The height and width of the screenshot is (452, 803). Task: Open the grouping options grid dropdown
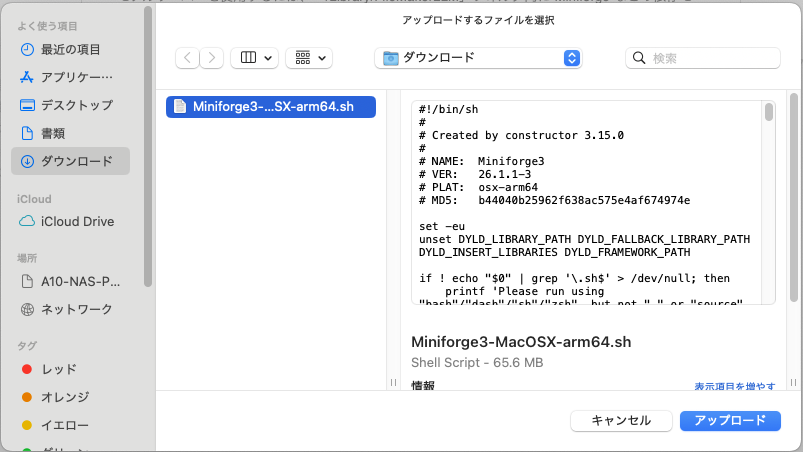click(x=309, y=58)
